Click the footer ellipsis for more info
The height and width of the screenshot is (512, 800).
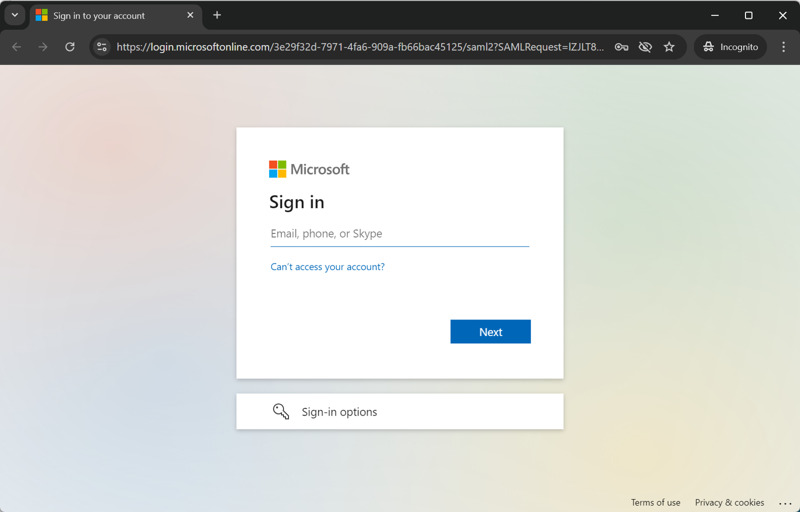785,503
